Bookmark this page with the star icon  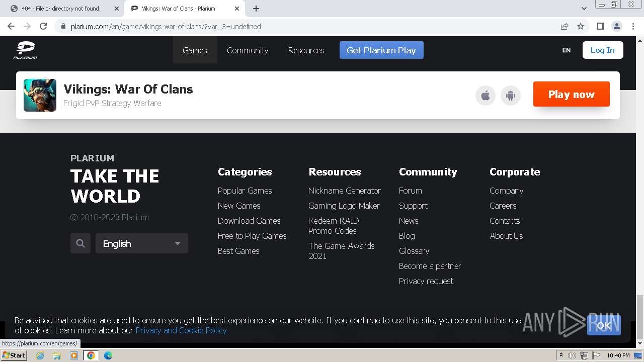coord(581,26)
